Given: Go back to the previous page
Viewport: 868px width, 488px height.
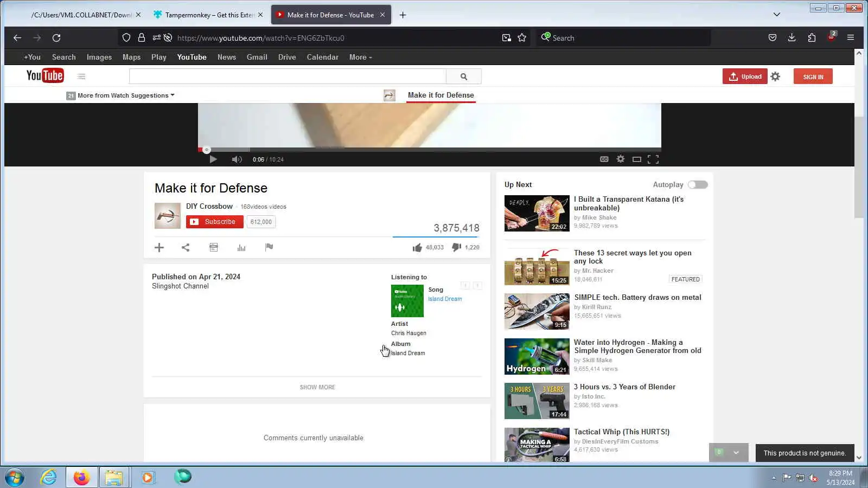Looking at the screenshot, I should [17, 38].
